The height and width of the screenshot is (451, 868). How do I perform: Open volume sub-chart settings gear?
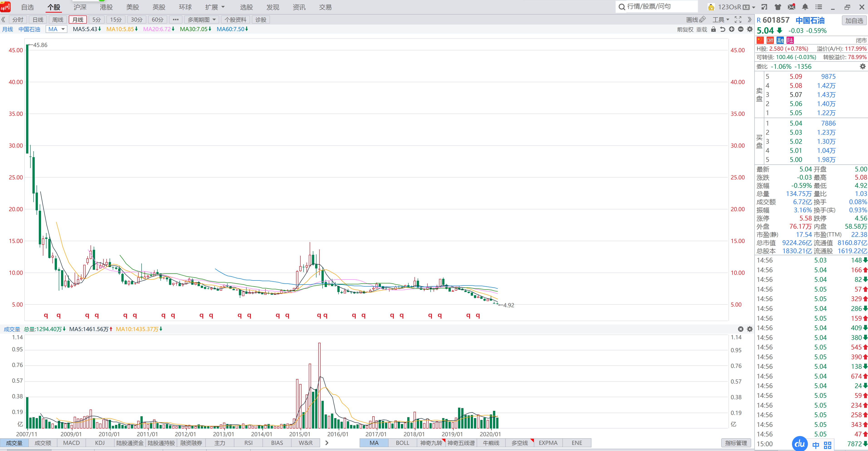750,329
